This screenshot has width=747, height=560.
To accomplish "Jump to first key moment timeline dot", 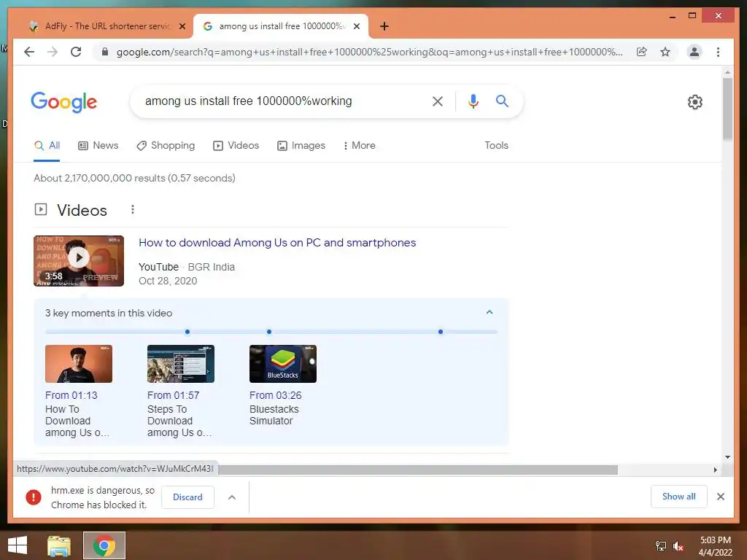I will pyautogui.click(x=187, y=332).
